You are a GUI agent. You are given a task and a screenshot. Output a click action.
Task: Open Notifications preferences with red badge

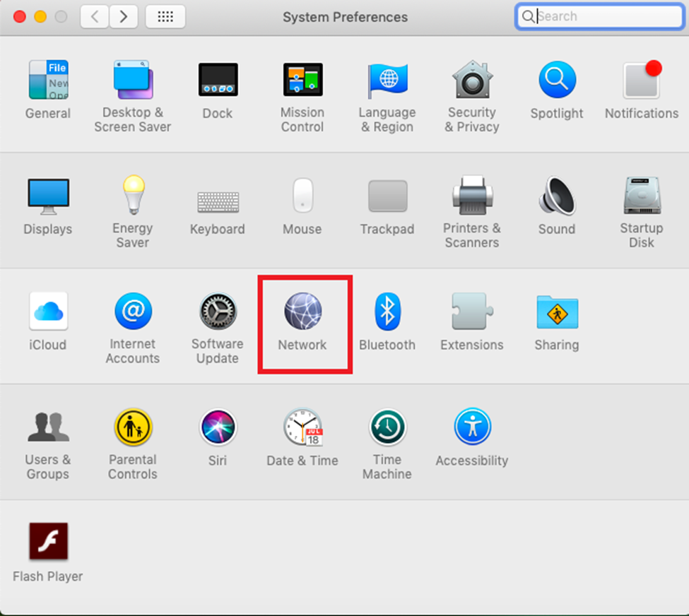click(x=641, y=81)
